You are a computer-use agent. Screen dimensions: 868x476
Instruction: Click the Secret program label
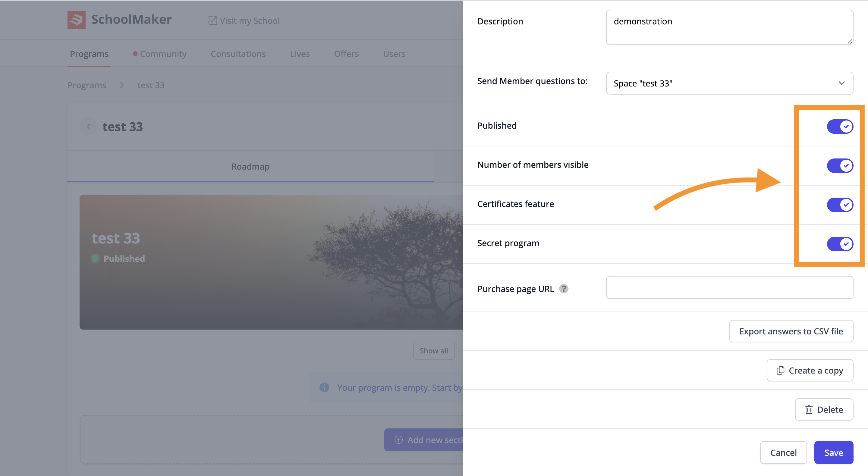click(508, 243)
